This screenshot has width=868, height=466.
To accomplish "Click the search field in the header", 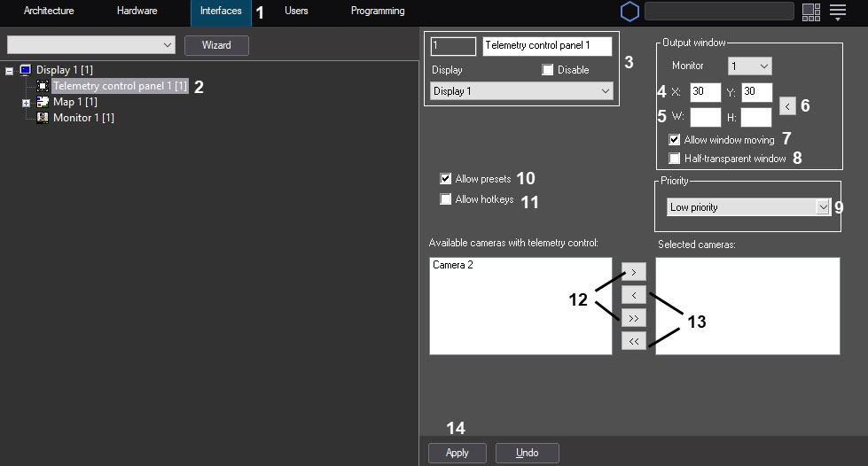I will point(720,11).
